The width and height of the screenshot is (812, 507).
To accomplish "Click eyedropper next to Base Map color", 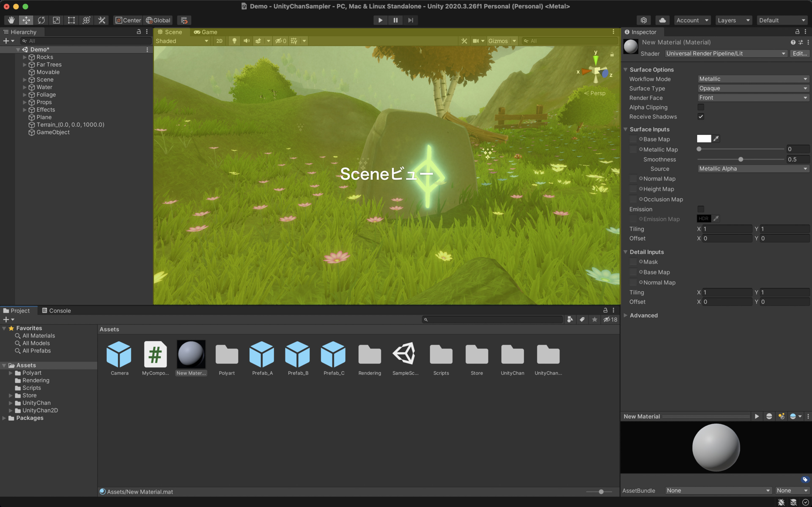I will pyautogui.click(x=716, y=139).
